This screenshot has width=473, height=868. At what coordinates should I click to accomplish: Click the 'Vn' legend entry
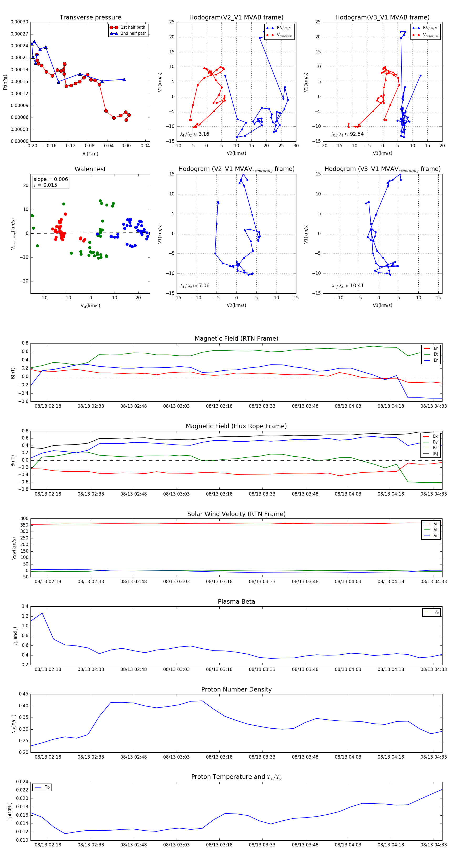(x=431, y=536)
